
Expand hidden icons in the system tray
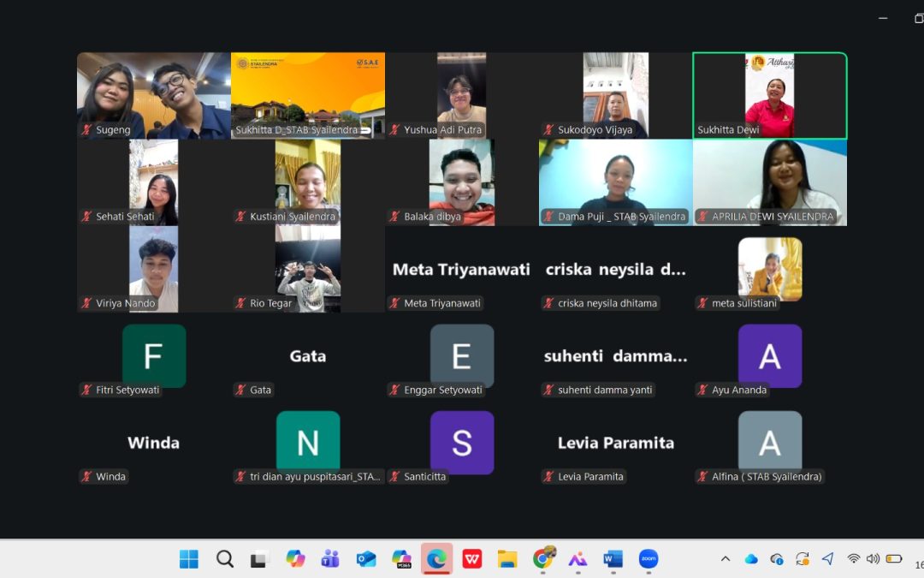[726, 558]
